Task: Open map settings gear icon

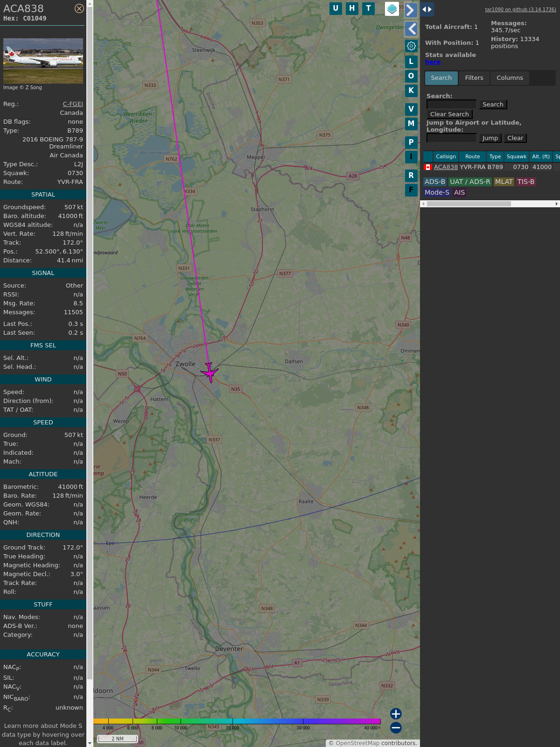Action: pos(411,46)
